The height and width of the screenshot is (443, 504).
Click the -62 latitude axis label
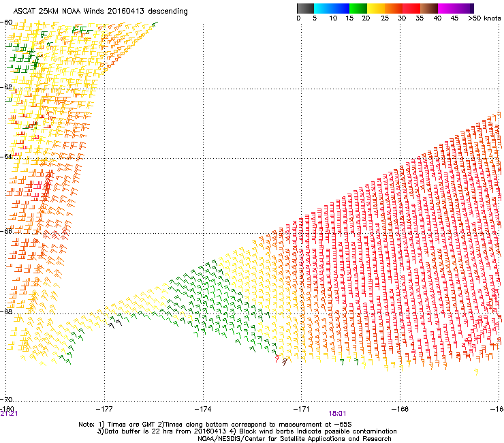pos(6,87)
